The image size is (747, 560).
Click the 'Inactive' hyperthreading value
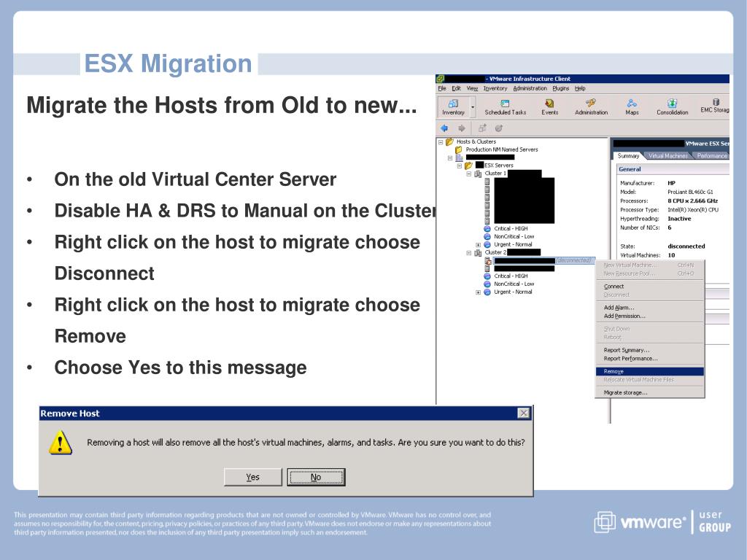(679, 219)
